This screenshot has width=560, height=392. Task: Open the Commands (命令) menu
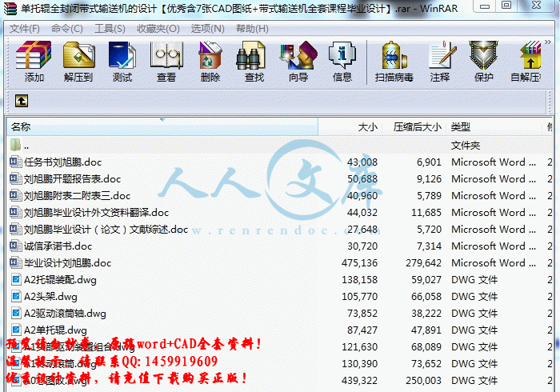point(66,29)
